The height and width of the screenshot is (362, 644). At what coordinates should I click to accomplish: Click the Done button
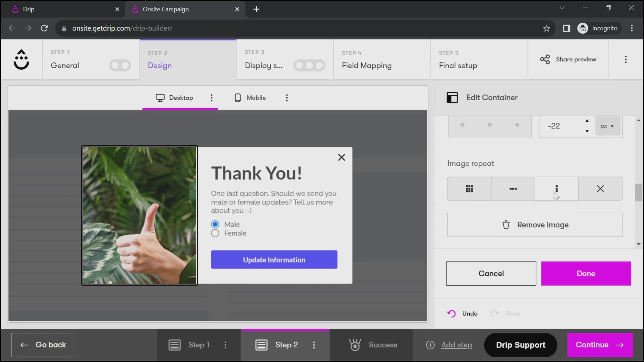coord(586,273)
